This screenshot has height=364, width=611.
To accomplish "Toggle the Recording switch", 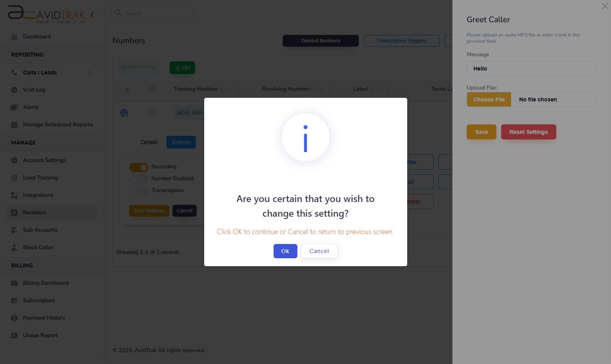I will pyautogui.click(x=139, y=167).
